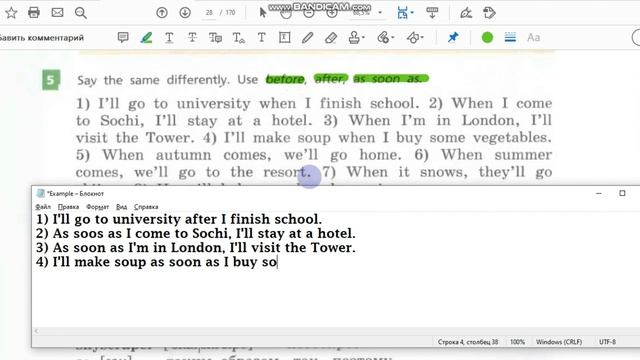The width and height of the screenshot is (640, 360).
Task: Click the green exercise number 5 box
Action: (51, 80)
